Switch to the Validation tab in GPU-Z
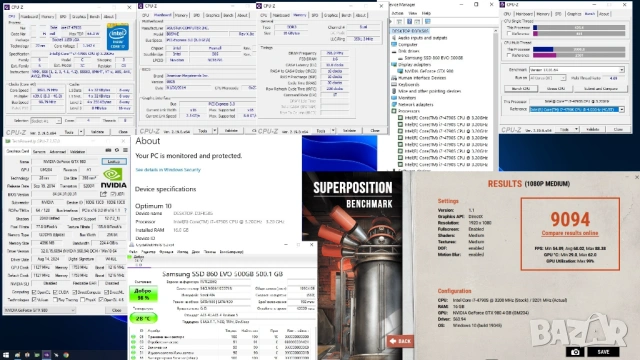 coord(77,151)
